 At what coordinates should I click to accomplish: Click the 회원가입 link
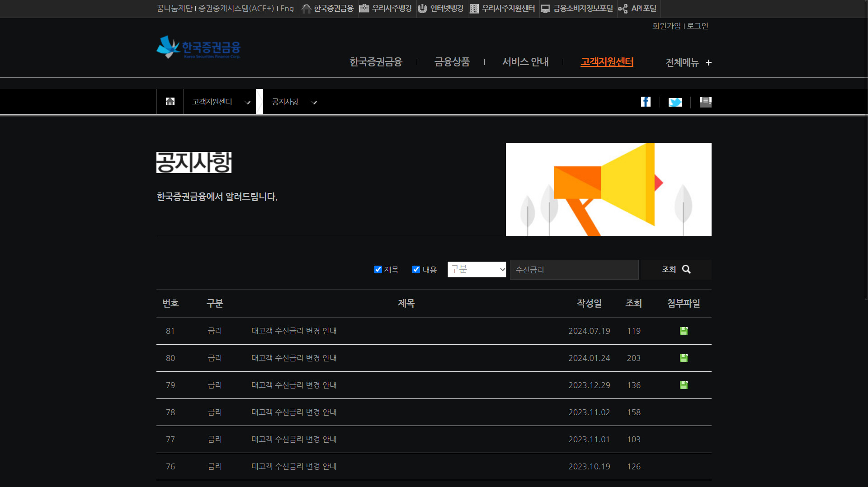[x=666, y=26]
